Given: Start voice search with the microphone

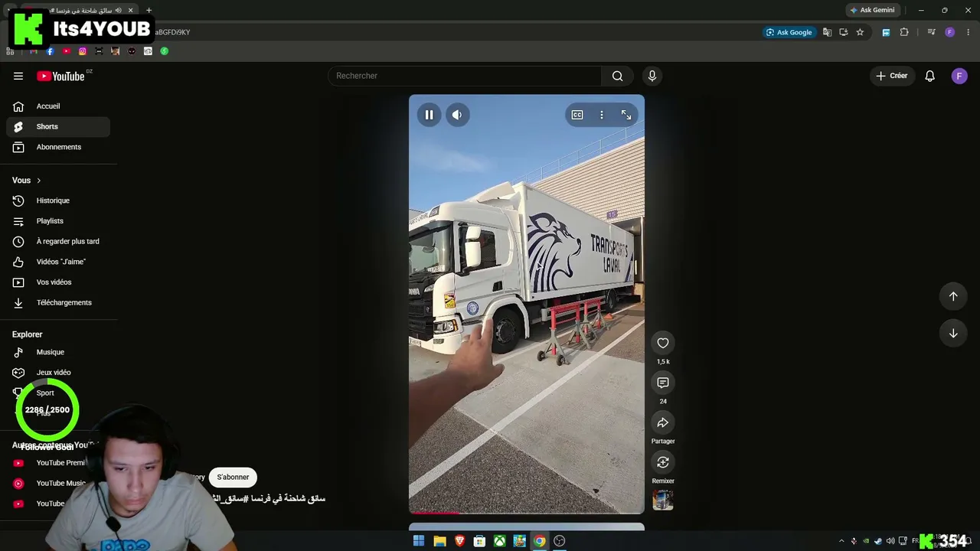Looking at the screenshot, I should click(x=652, y=76).
